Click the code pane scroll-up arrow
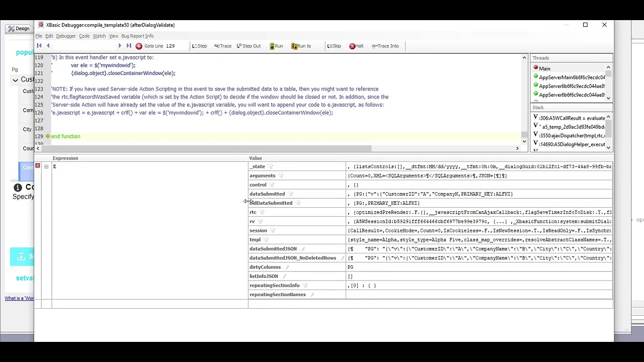The image size is (644, 362). coord(524,58)
